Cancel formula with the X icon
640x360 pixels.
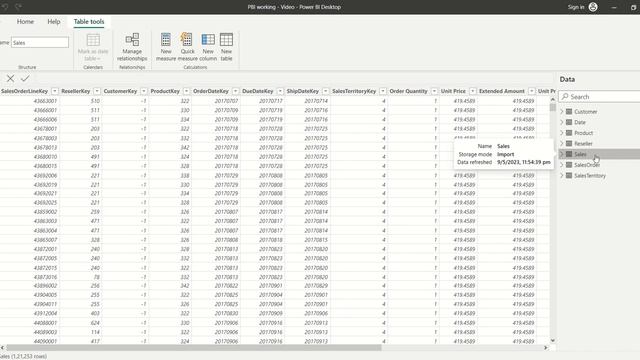pos(10,78)
